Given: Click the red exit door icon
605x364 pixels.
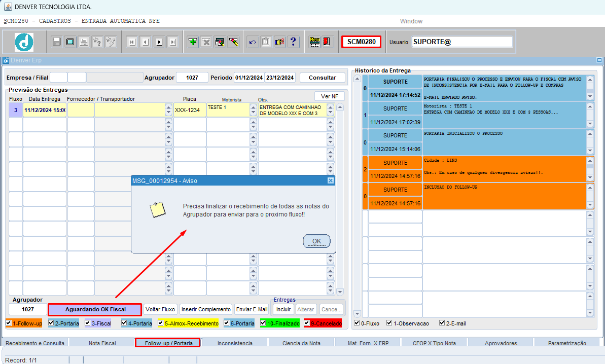Looking at the screenshot, I should [x=328, y=42].
